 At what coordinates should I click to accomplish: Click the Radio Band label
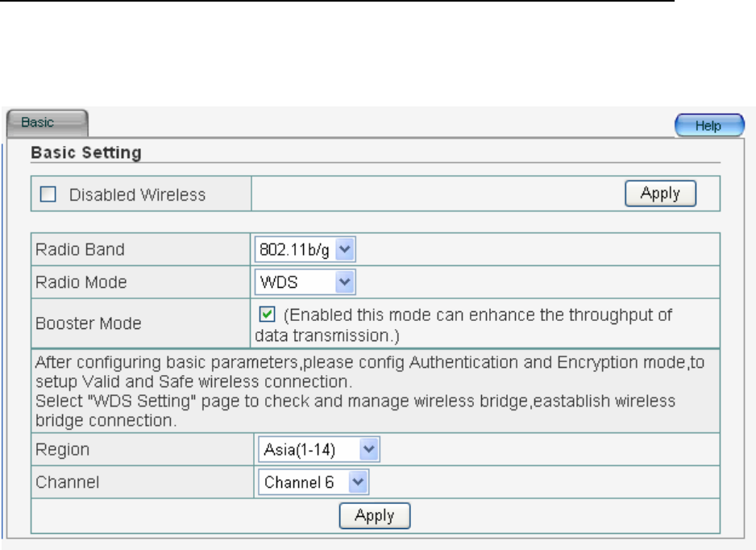pos(80,249)
